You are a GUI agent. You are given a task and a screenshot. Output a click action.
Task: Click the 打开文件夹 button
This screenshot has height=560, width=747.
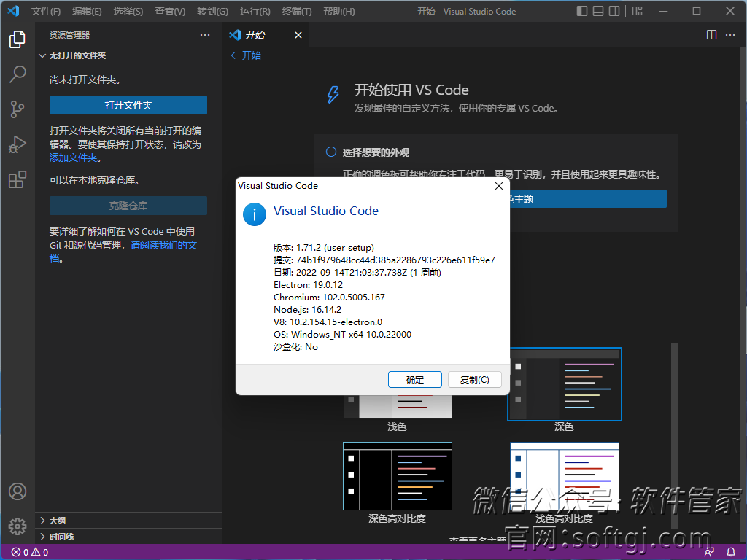pos(128,105)
